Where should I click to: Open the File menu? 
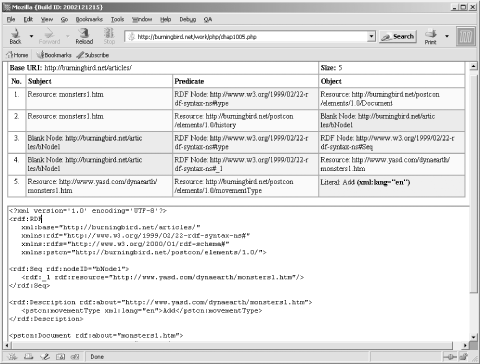11,19
